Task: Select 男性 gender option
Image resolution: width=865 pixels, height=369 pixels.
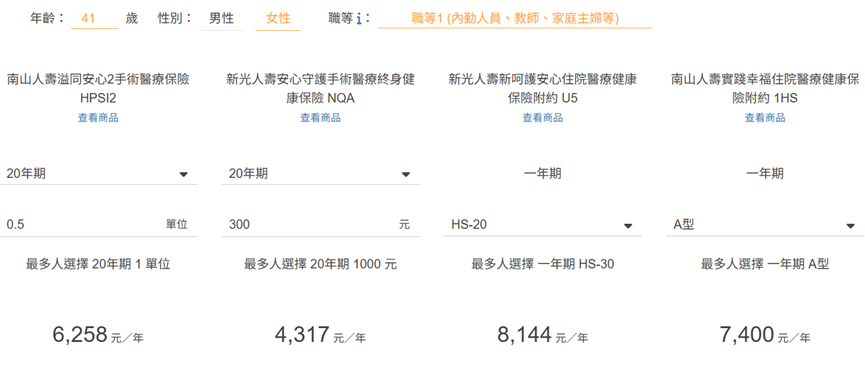Action: pyautogui.click(x=221, y=19)
